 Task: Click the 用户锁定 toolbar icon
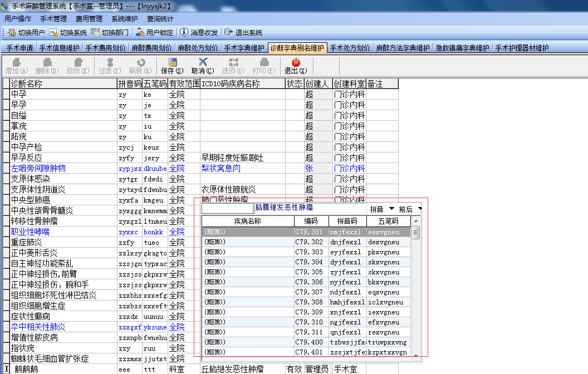(x=140, y=33)
